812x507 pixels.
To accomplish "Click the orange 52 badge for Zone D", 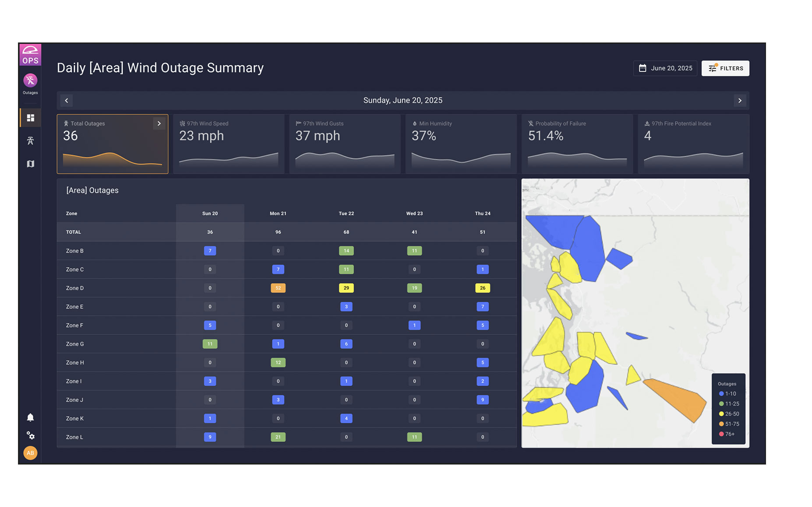I will click(278, 288).
